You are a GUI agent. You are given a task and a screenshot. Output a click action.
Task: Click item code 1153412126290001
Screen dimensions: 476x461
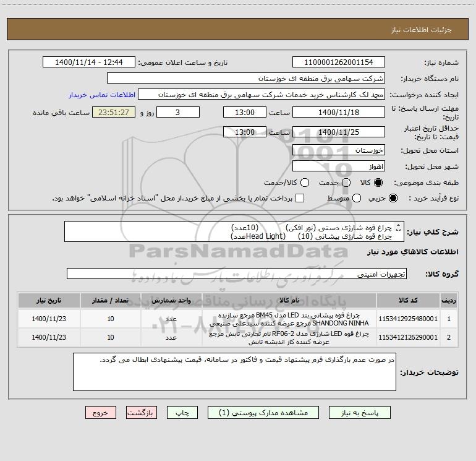pos(408,337)
